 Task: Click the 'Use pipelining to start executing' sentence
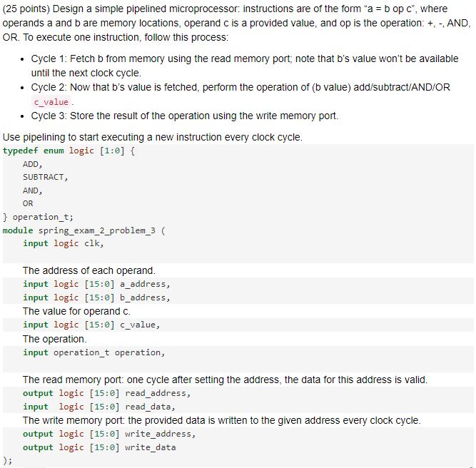click(x=153, y=137)
